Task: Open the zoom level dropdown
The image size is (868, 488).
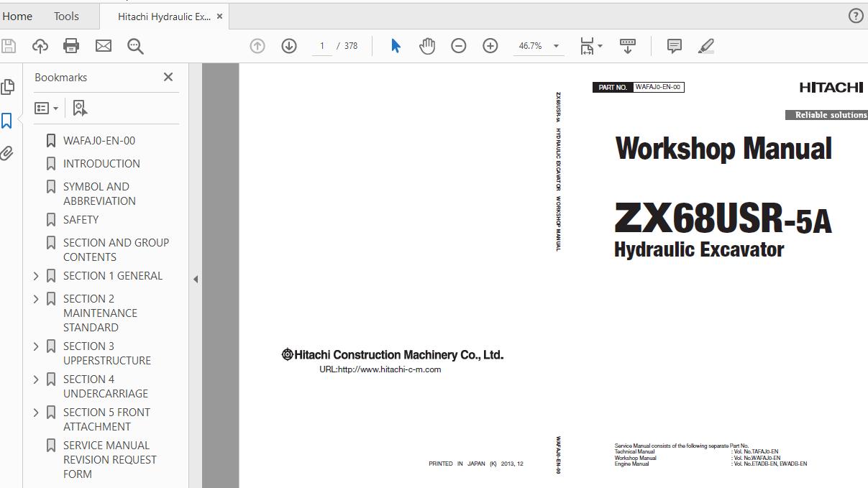Action: (556, 46)
